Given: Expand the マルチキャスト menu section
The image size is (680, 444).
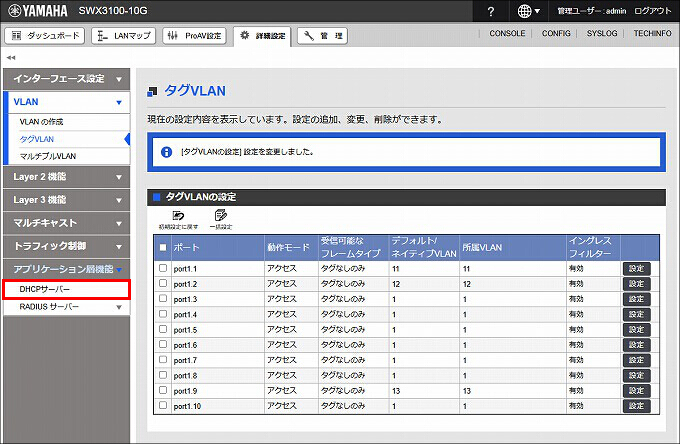Looking at the screenshot, I should [65, 223].
